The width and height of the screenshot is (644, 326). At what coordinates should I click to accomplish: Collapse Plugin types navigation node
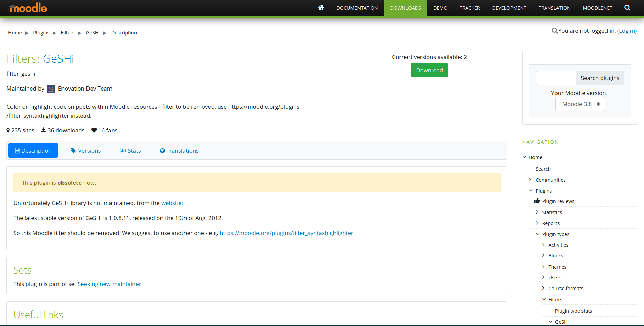538,234
